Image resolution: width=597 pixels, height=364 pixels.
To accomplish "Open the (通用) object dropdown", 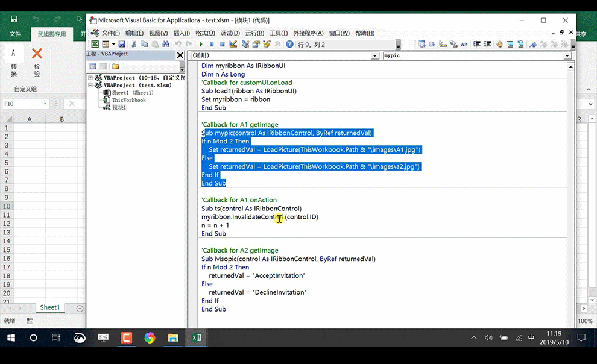I will tap(374, 55).
